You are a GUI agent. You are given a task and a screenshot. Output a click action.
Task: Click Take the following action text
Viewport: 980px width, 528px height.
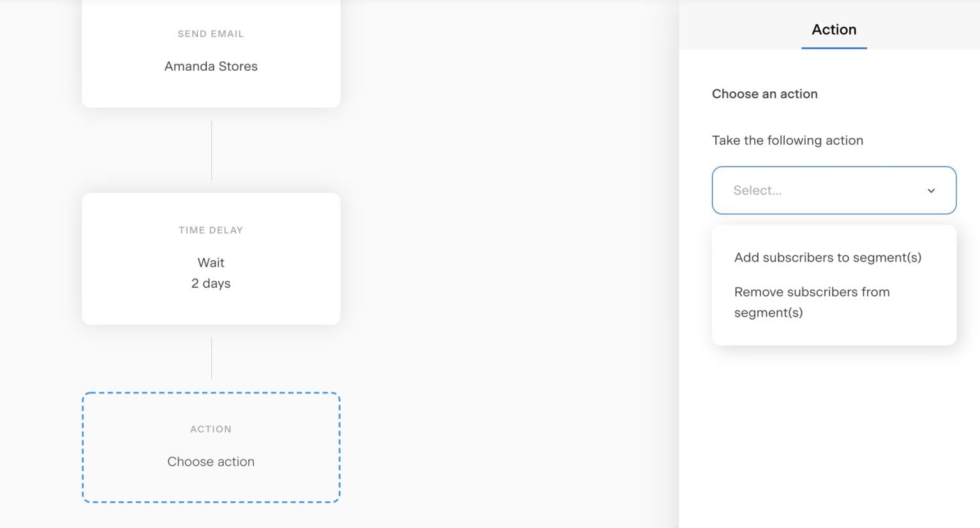coord(787,140)
